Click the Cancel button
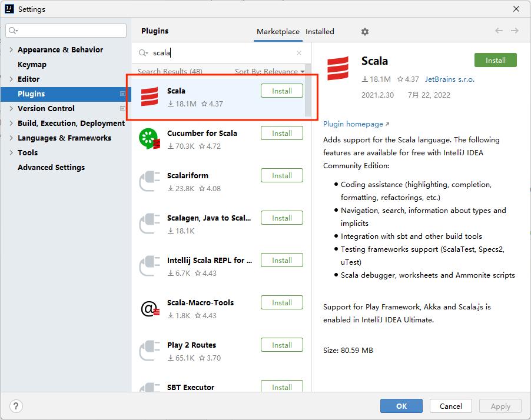This screenshot has height=420, width=531. click(x=451, y=406)
